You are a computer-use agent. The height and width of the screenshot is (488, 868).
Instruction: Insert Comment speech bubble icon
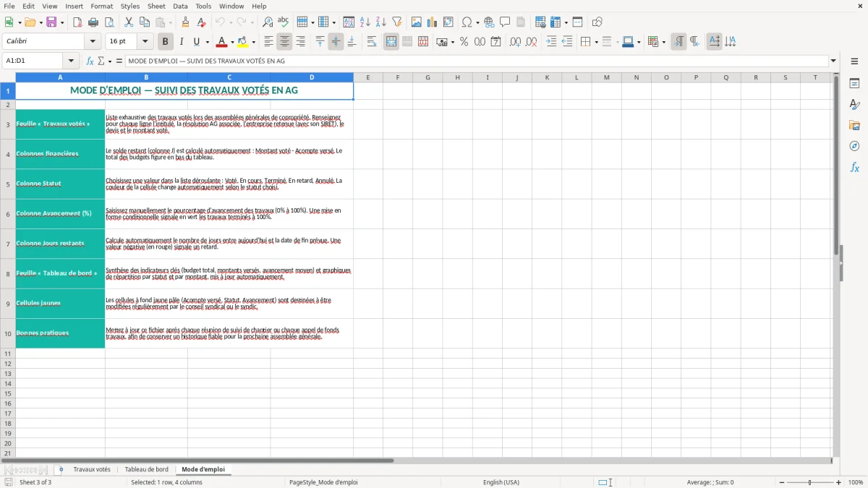click(505, 22)
